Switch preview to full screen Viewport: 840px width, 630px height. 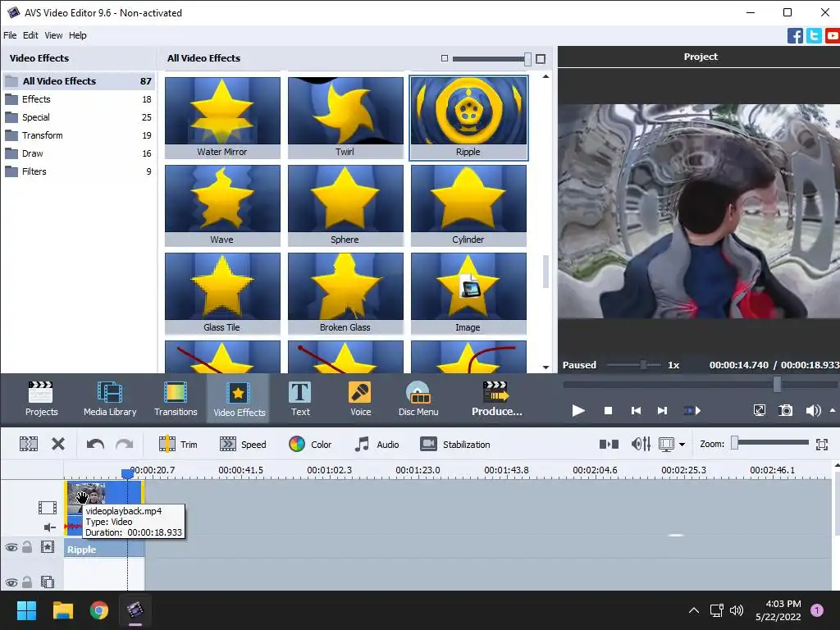(x=759, y=411)
